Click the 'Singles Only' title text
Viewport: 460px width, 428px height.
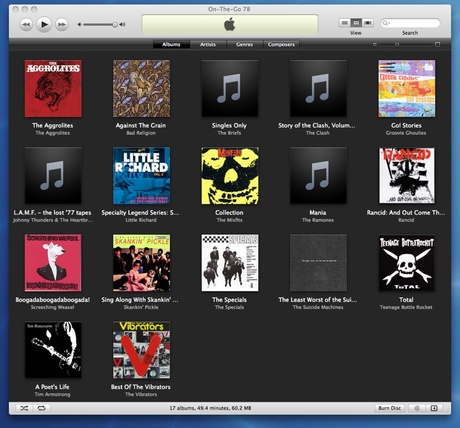pos(229,125)
